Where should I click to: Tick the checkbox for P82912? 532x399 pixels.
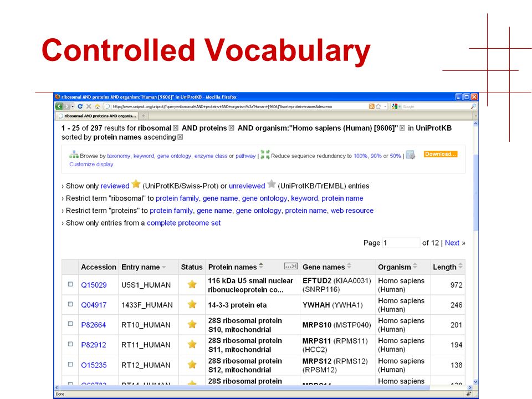tap(70, 344)
